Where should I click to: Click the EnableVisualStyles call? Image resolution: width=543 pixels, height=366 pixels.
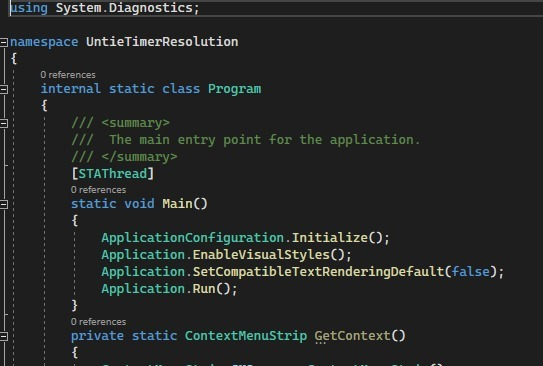click(x=261, y=255)
